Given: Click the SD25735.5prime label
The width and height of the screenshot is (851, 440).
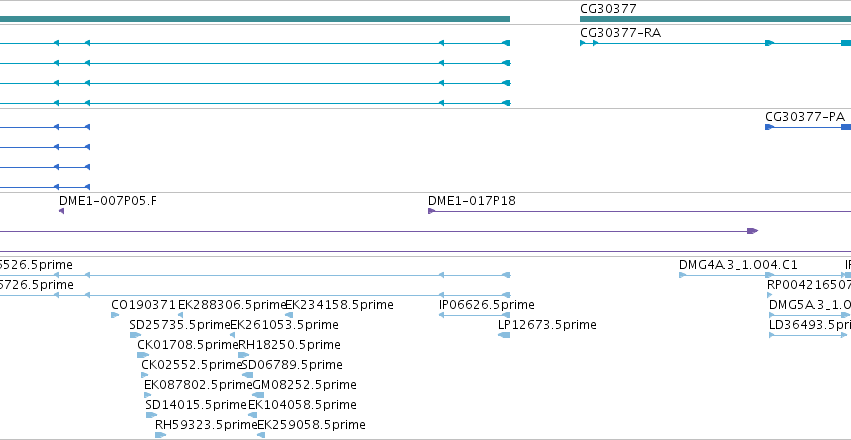Looking at the screenshot, I should [180, 325].
